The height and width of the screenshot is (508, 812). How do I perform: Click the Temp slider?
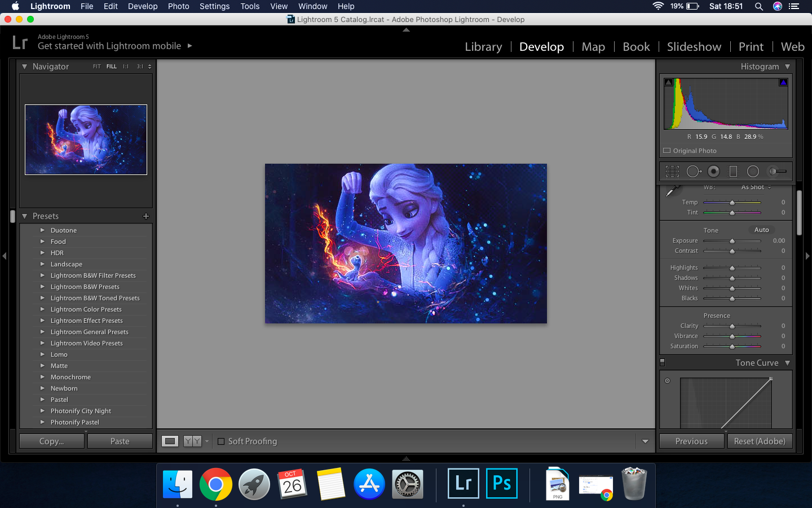click(x=732, y=202)
